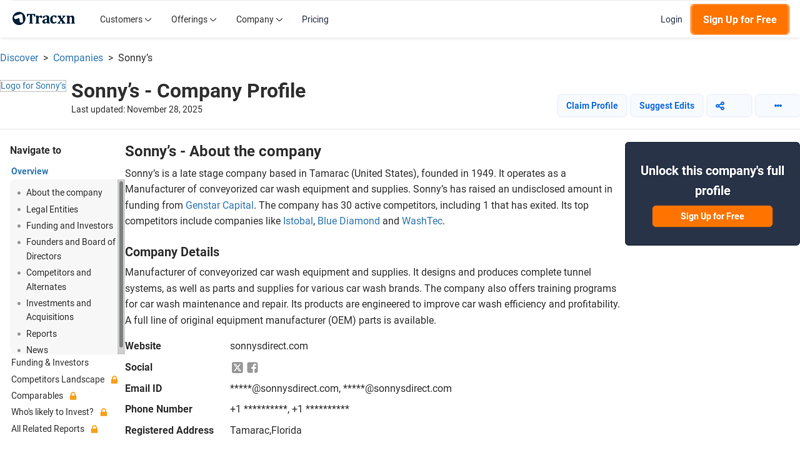Open Sonny's Facebook social page
Screen dimensions: 800x450
click(253, 368)
